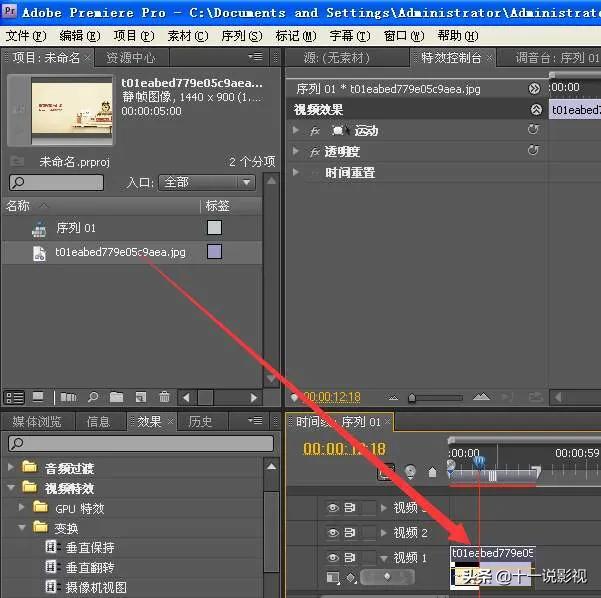Click timeline timecode 00:00:12:18
The width and height of the screenshot is (601, 598).
click(344, 448)
